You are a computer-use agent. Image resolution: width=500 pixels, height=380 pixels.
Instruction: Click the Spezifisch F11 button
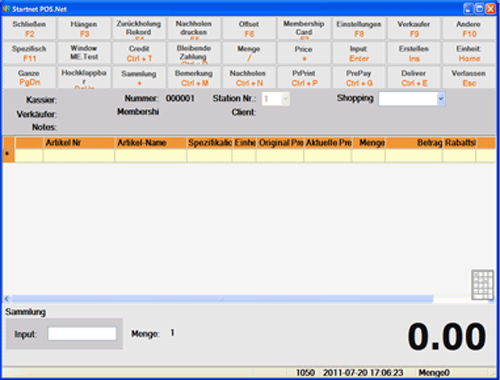(29, 53)
